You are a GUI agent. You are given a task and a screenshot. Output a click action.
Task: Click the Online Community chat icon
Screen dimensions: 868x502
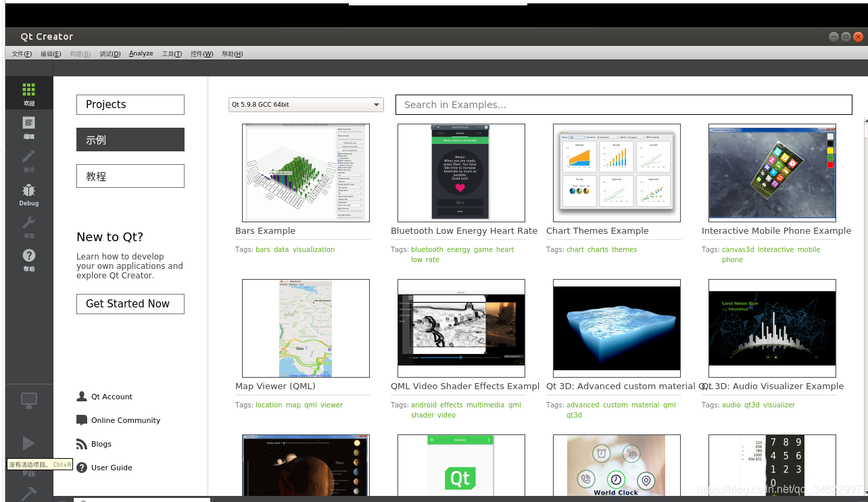coord(82,420)
